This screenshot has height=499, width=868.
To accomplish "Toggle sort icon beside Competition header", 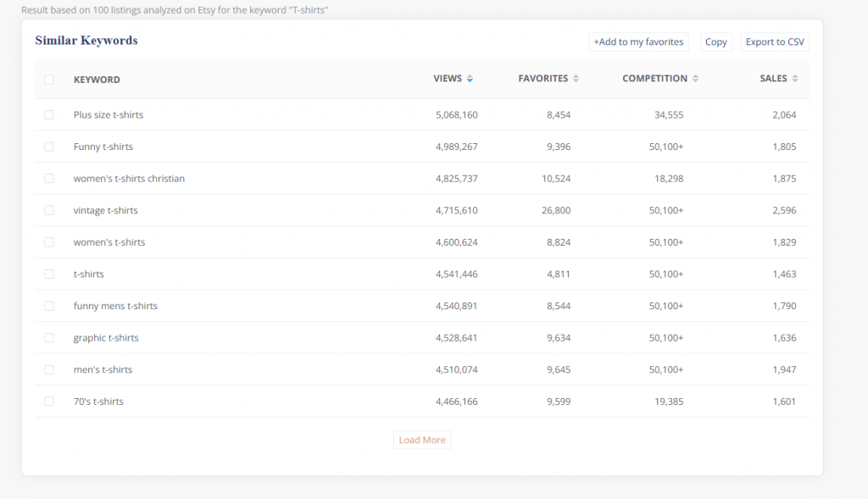I will click(x=695, y=79).
